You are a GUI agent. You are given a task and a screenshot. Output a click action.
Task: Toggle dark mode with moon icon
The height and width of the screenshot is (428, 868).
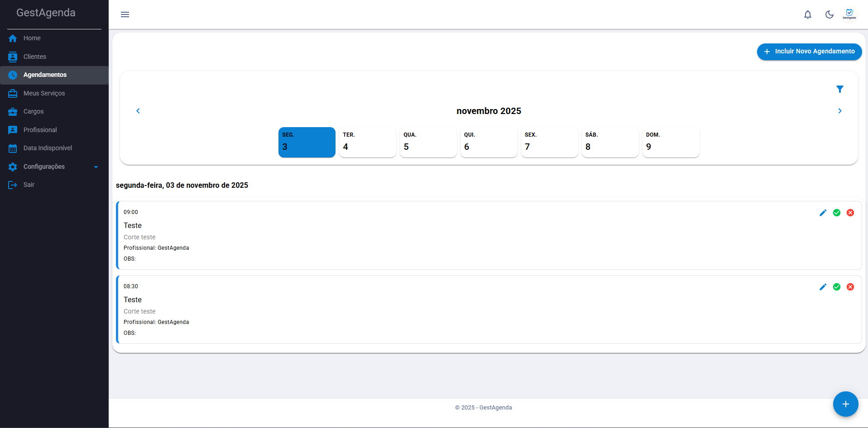pos(829,14)
